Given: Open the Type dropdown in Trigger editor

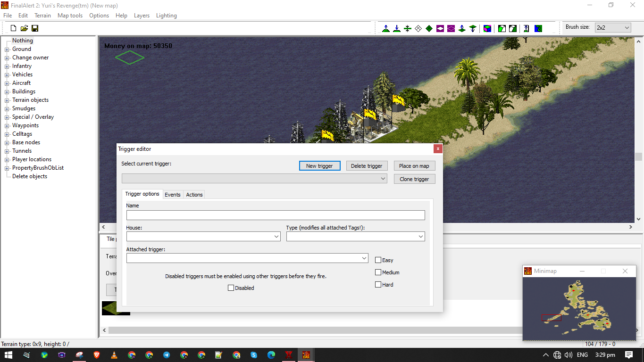Looking at the screenshot, I should 355,237.
